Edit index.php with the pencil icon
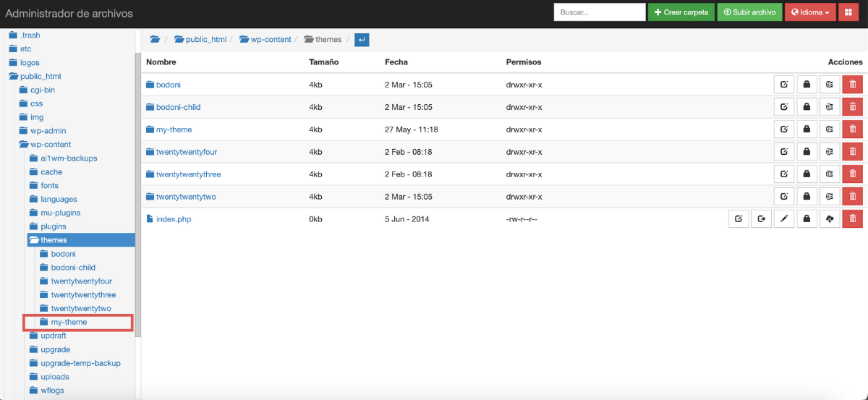 (784, 219)
